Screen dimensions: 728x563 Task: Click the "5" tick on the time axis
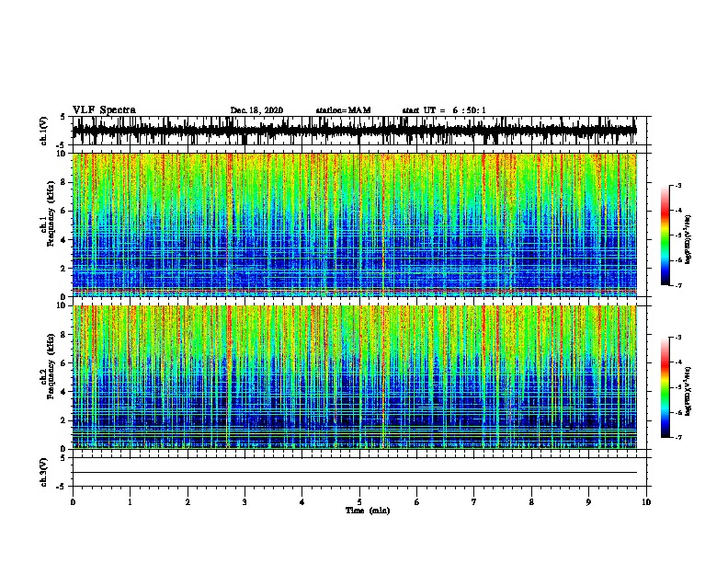359,502
